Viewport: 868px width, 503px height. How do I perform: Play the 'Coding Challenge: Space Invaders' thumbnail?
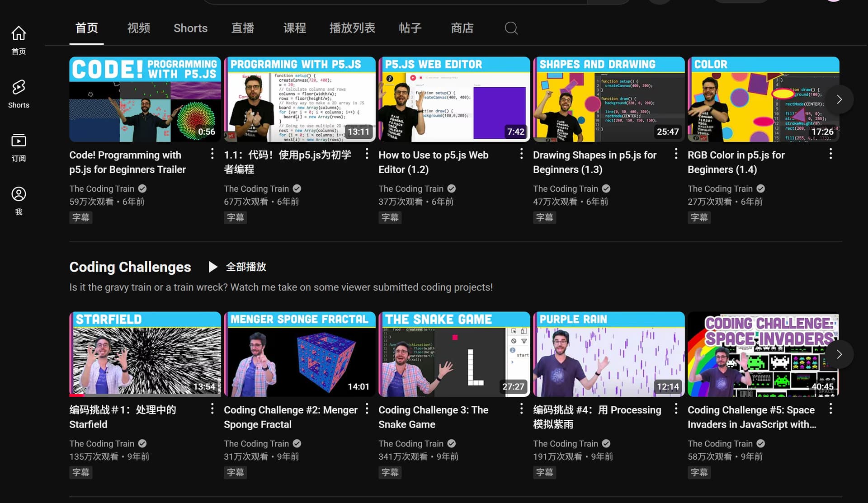[764, 354]
